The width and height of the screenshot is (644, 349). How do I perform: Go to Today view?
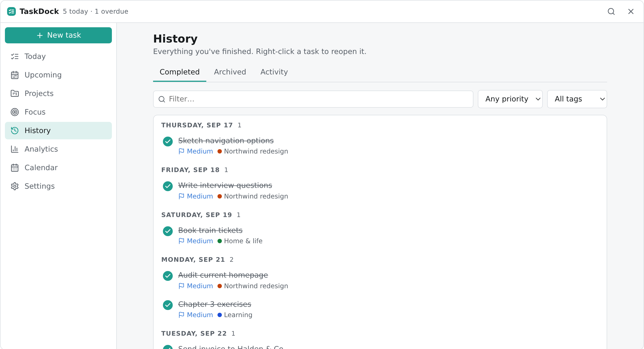[x=58, y=56]
